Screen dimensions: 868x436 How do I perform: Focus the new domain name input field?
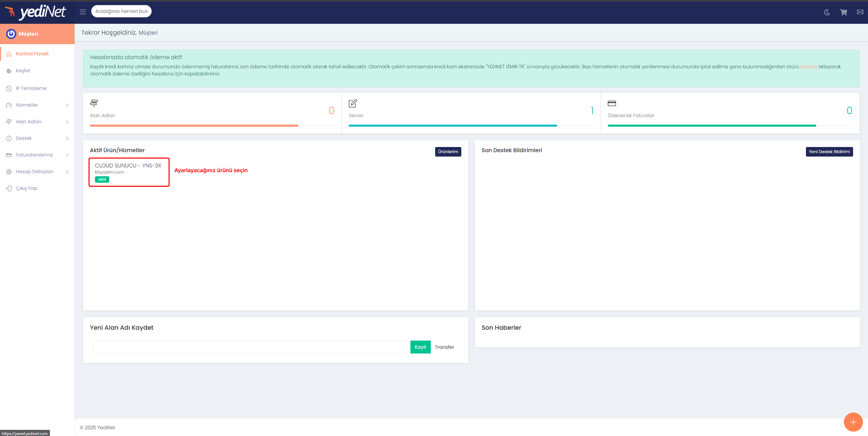251,347
